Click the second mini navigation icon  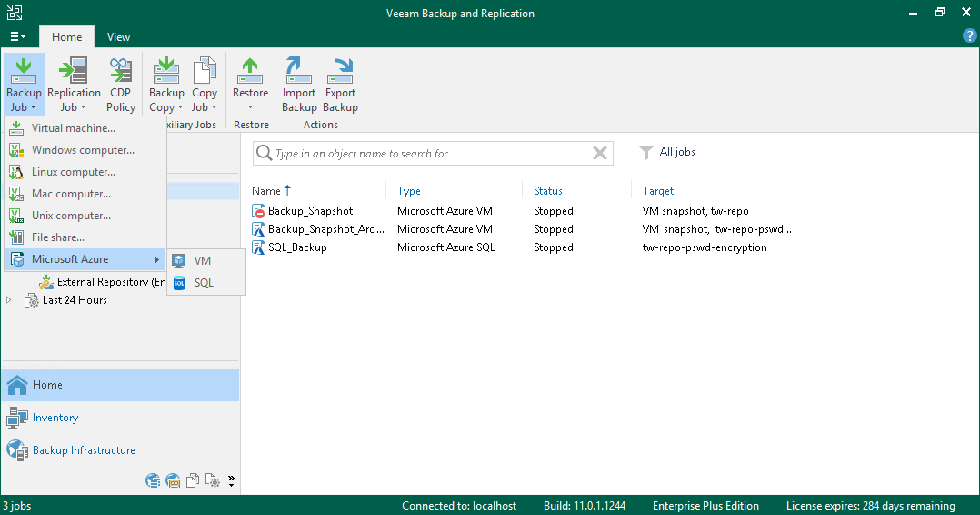tap(173, 480)
